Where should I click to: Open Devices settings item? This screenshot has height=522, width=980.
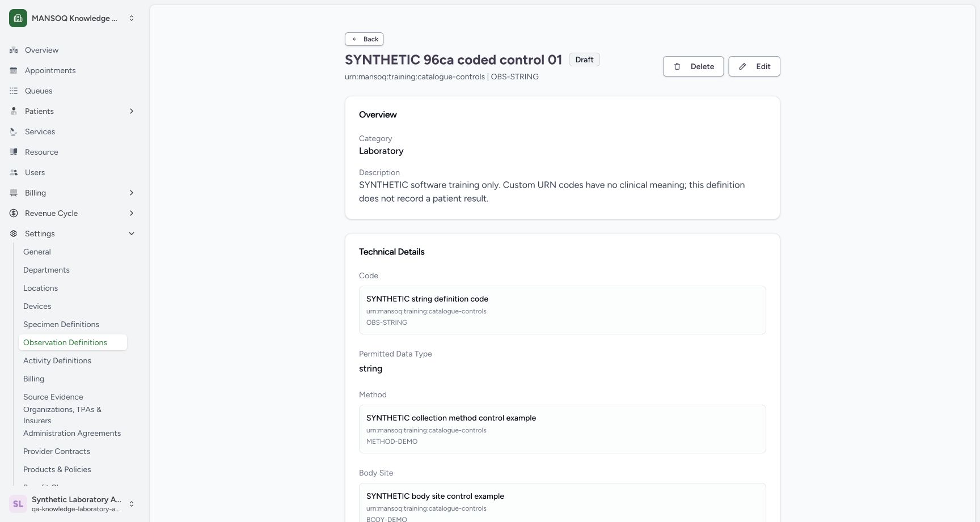coord(73,306)
